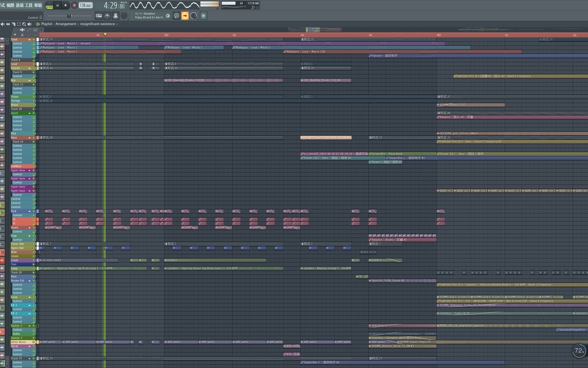Adjust the main pitch slider handle
This screenshot has height=368, width=588.
pyautogui.click(x=69, y=16)
